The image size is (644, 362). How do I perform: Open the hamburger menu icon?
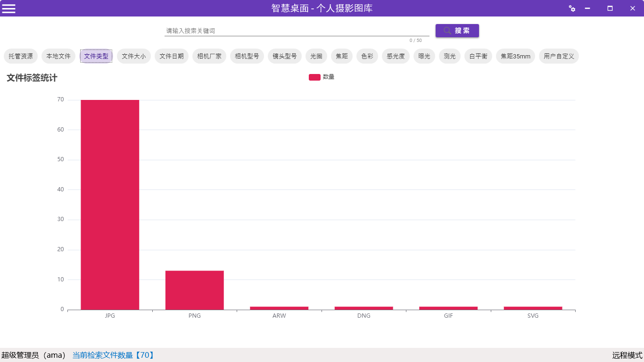click(x=9, y=8)
